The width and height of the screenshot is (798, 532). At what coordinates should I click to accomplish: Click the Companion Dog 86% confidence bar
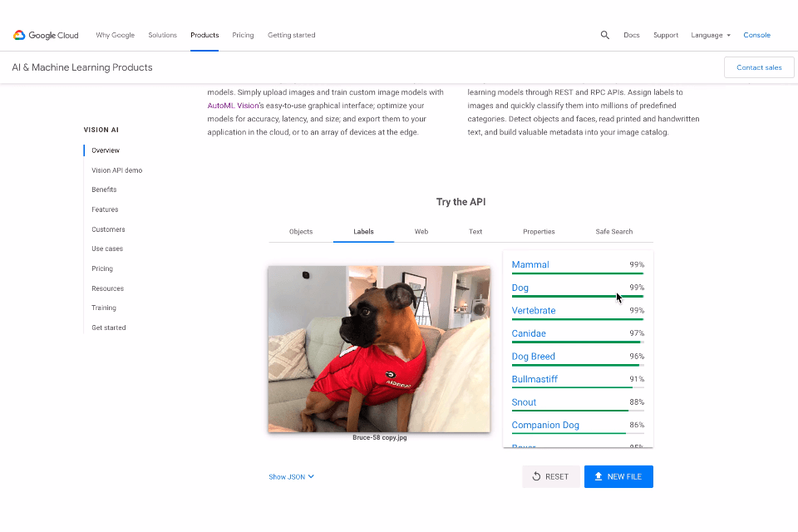click(578, 434)
